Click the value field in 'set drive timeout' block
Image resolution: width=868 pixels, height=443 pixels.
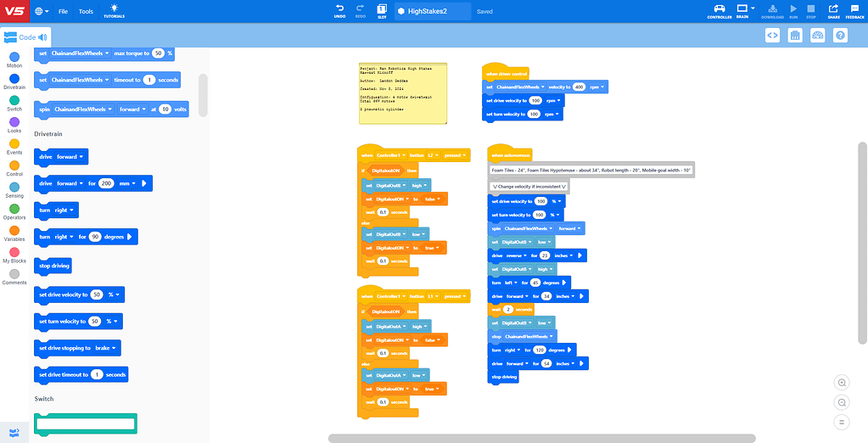pyautogui.click(x=97, y=374)
